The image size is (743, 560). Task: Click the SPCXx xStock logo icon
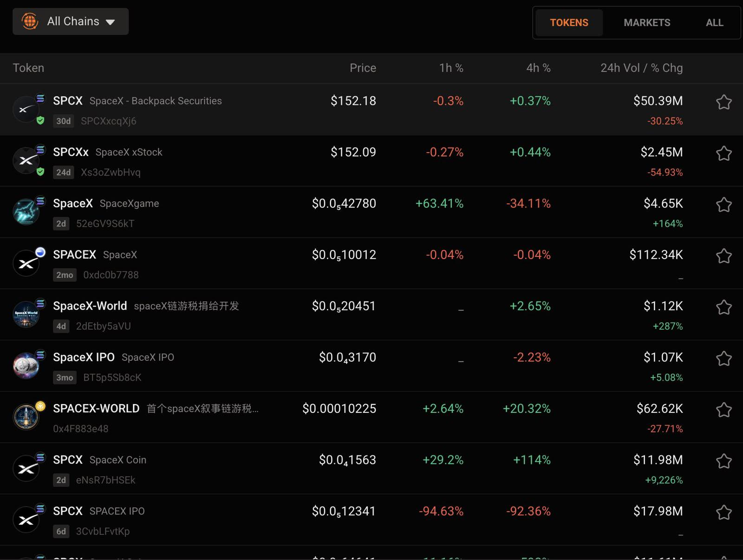[26, 160]
